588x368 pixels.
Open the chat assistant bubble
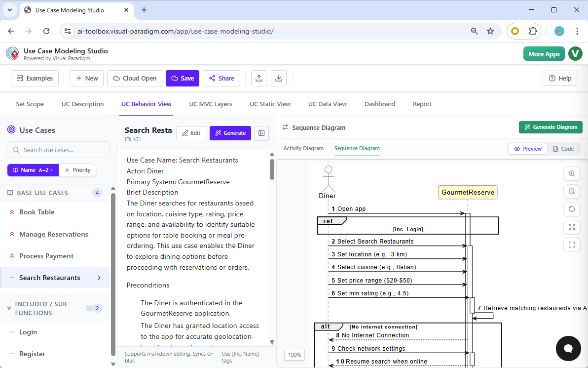coord(568,349)
